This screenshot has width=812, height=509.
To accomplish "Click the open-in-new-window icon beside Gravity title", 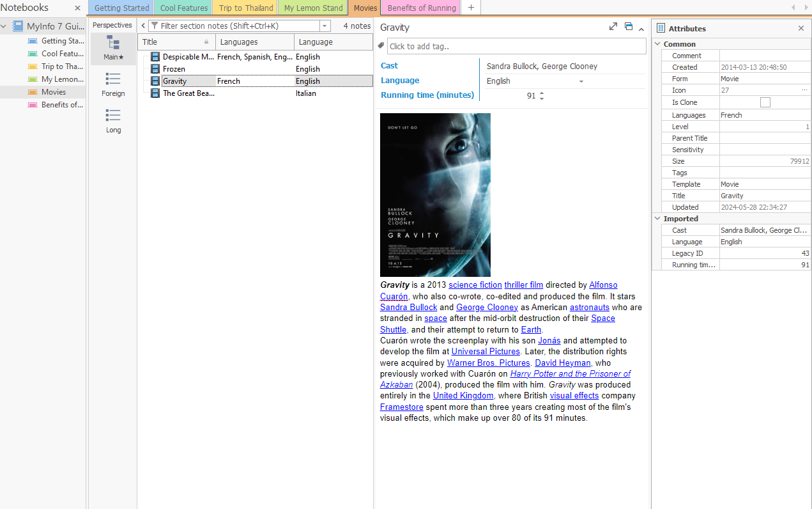I will (629, 27).
